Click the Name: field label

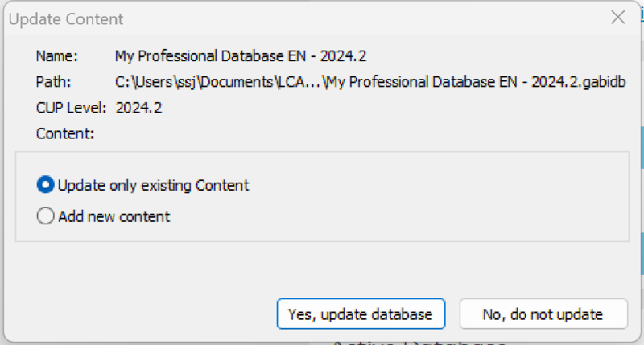[56, 56]
